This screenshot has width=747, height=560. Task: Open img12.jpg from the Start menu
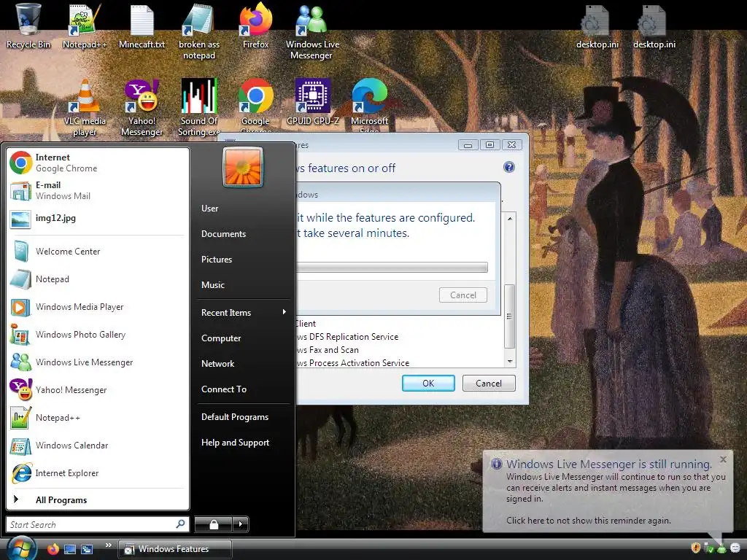coord(98,219)
